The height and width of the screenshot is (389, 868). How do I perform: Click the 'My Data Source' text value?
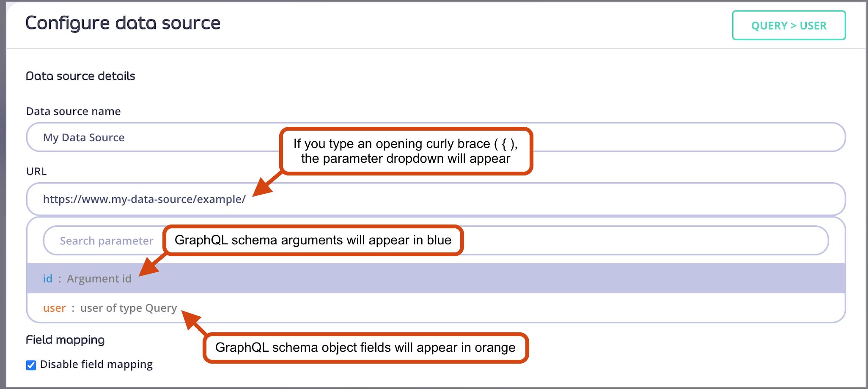(83, 137)
